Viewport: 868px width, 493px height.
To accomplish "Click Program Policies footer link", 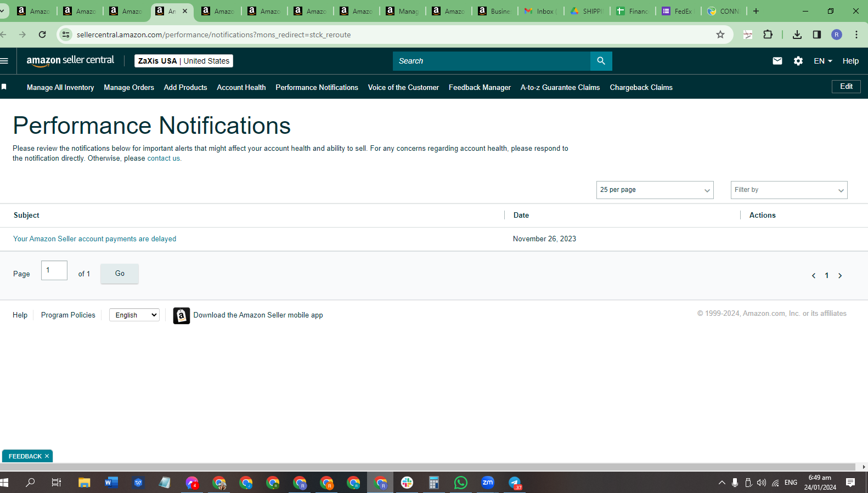I will coord(68,315).
